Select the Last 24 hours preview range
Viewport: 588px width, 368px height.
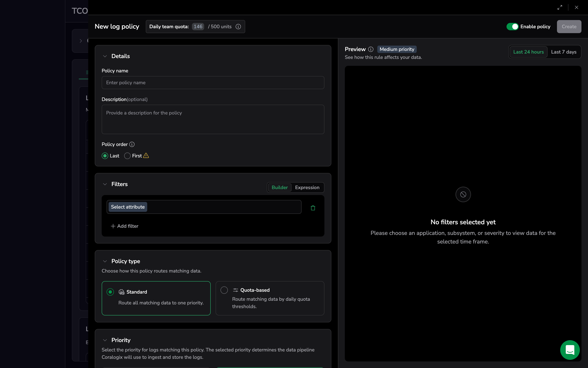click(x=528, y=52)
